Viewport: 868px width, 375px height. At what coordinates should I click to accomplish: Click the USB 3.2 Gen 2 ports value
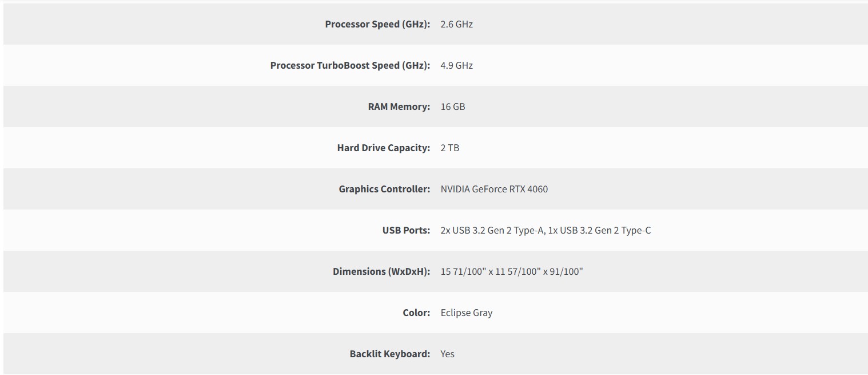point(545,230)
